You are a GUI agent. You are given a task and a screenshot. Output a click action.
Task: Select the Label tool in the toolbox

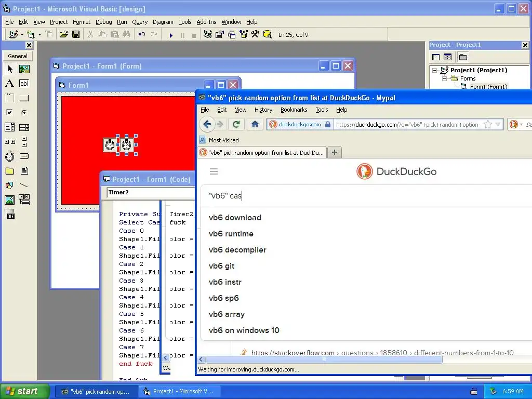10,84
